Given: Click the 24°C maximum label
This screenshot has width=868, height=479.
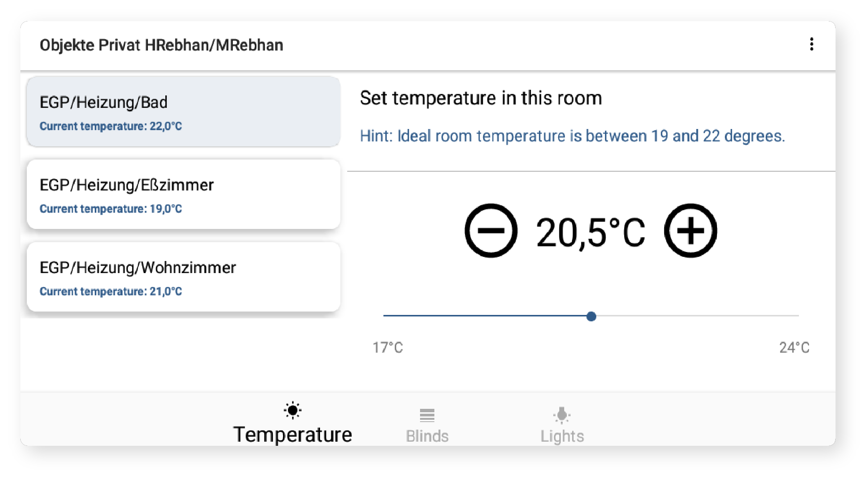Looking at the screenshot, I should click(x=794, y=347).
